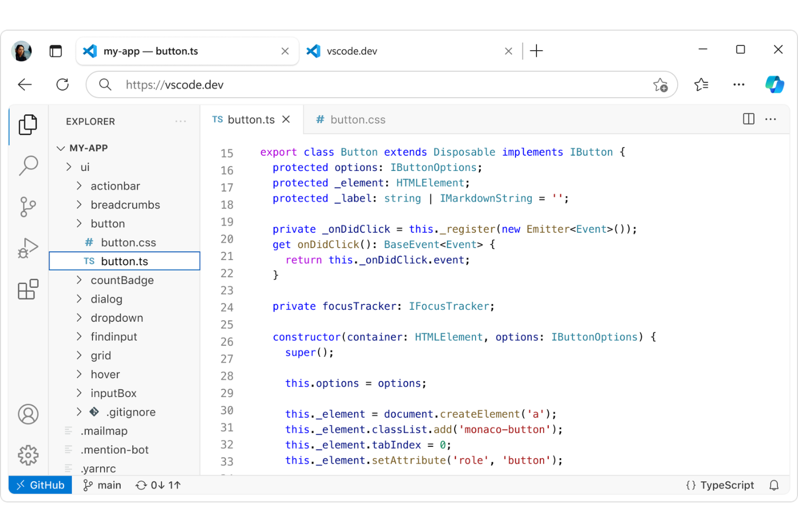Screen dimensions: 798x532
Task: Open the tab actions menu icon
Action: pos(56,51)
